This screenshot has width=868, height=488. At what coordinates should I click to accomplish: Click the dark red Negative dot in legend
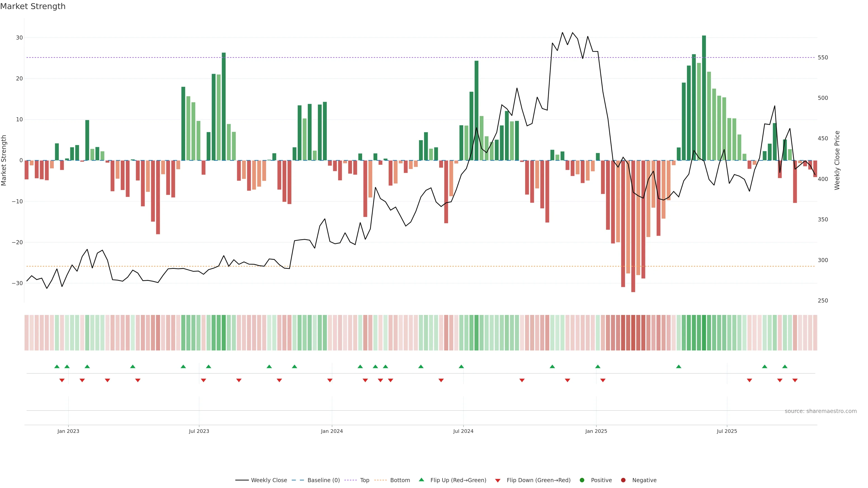(x=623, y=480)
